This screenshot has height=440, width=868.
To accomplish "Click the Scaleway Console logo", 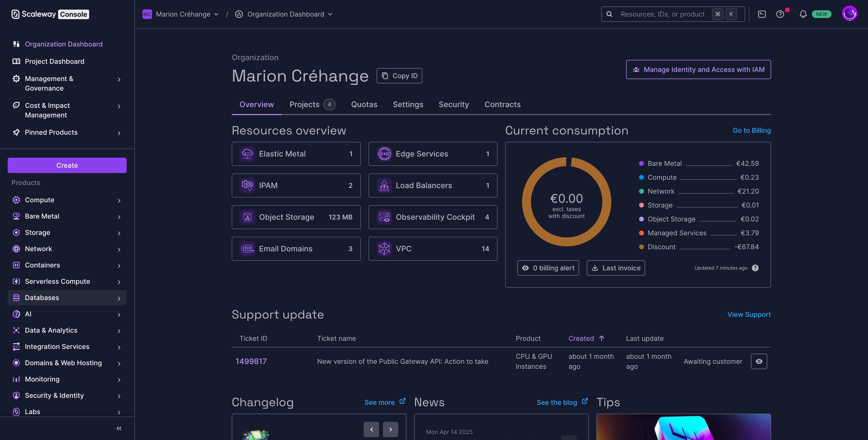I will pyautogui.click(x=50, y=14).
